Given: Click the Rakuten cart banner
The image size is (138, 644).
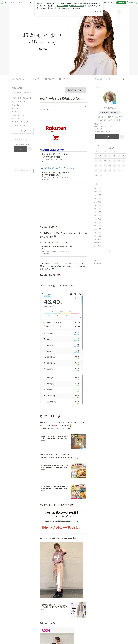Looking at the screenshot, I should click(56, 132).
